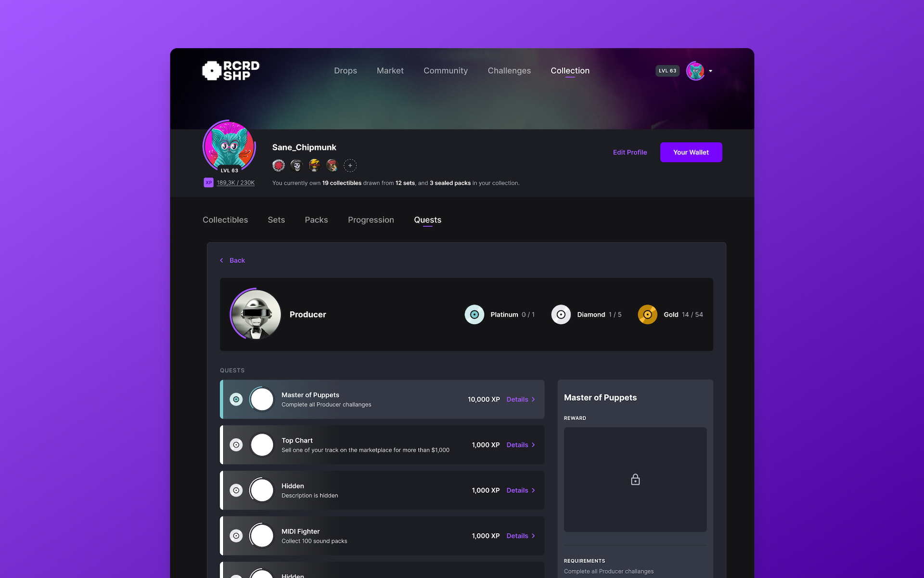The image size is (924, 578).
Task: Click the Gold quest tier icon
Action: click(647, 315)
